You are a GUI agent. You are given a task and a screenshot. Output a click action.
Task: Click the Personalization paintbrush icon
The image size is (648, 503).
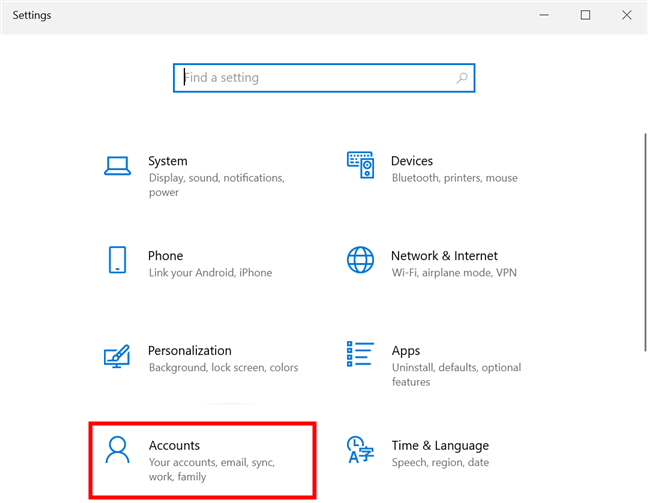pos(117,356)
